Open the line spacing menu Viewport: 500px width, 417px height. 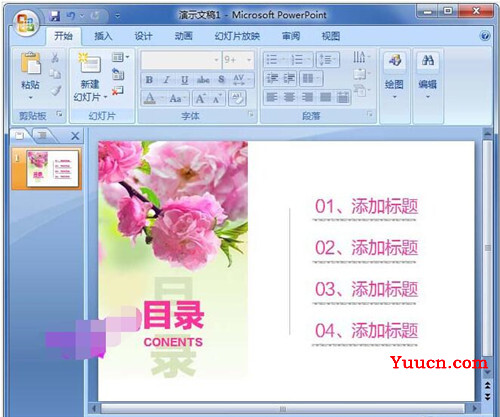tap(327, 60)
